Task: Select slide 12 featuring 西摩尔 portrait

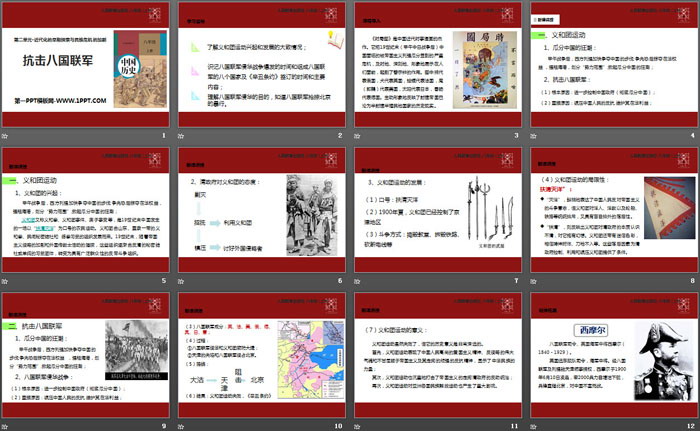Action: [614, 356]
